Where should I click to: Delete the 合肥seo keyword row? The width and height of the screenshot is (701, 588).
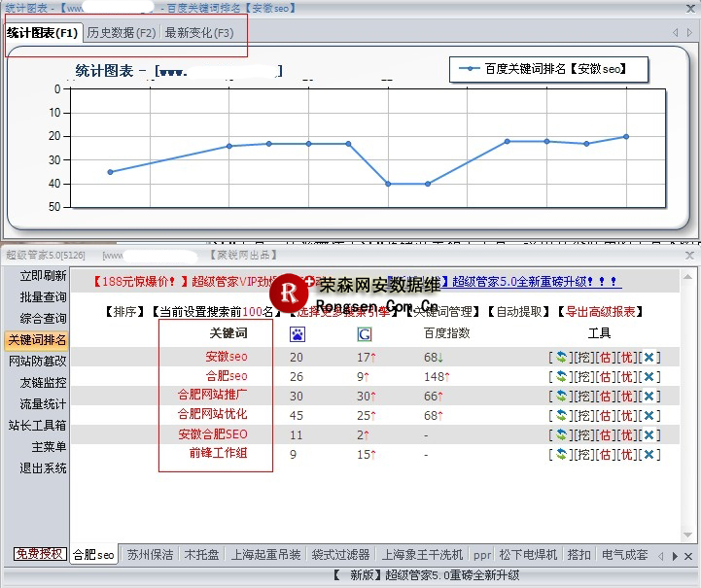pyautogui.click(x=650, y=376)
